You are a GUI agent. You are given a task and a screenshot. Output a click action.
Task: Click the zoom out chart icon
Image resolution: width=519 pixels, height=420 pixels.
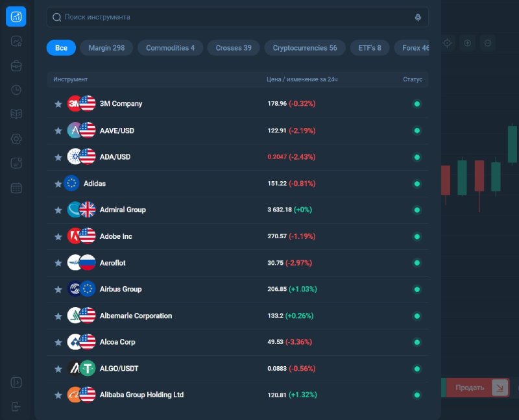tap(488, 43)
